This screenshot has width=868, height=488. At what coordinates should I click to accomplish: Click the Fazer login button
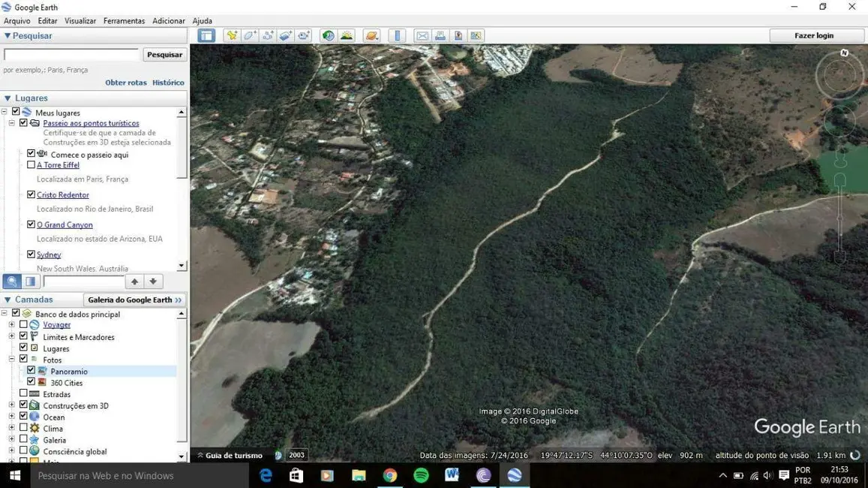point(814,35)
